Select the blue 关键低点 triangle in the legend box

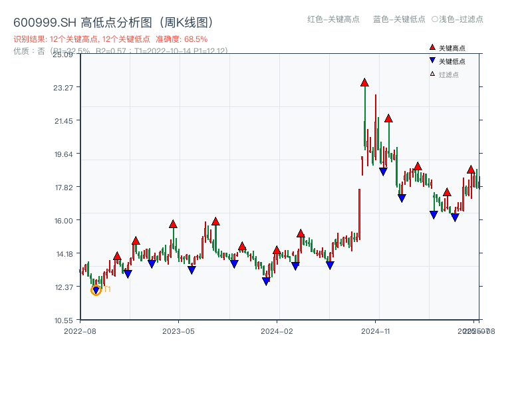click(432, 61)
